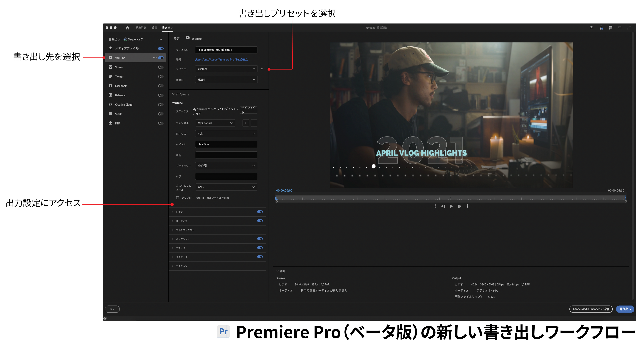The image size is (644, 356).
Task: Switch to the 書き出し tab
Action: click(167, 28)
